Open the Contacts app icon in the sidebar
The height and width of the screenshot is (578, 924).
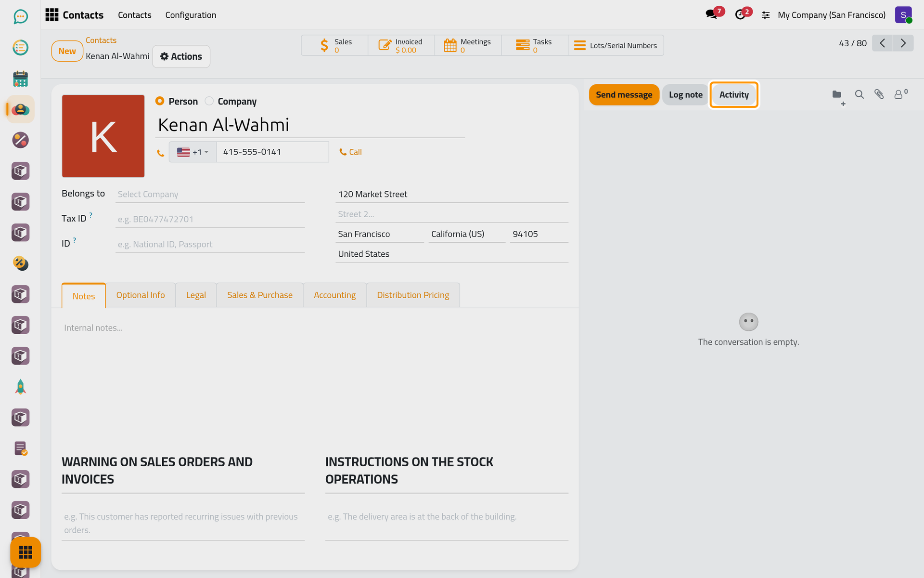pyautogui.click(x=20, y=109)
